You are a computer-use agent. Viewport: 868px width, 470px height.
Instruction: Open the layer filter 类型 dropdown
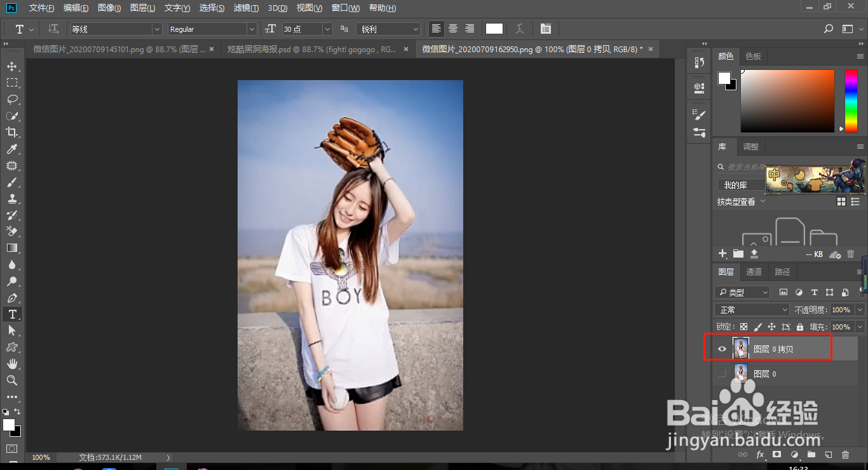point(742,293)
